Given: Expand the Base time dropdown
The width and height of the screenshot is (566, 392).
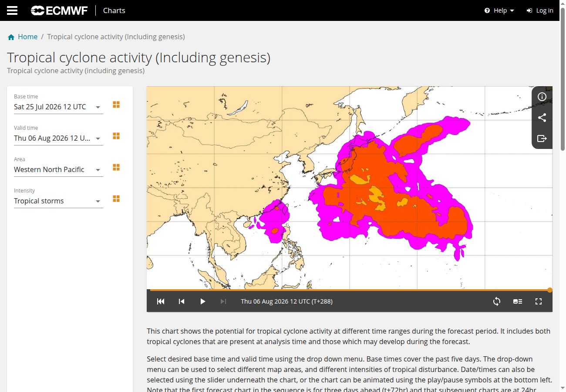Looking at the screenshot, I should tap(58, 107).
